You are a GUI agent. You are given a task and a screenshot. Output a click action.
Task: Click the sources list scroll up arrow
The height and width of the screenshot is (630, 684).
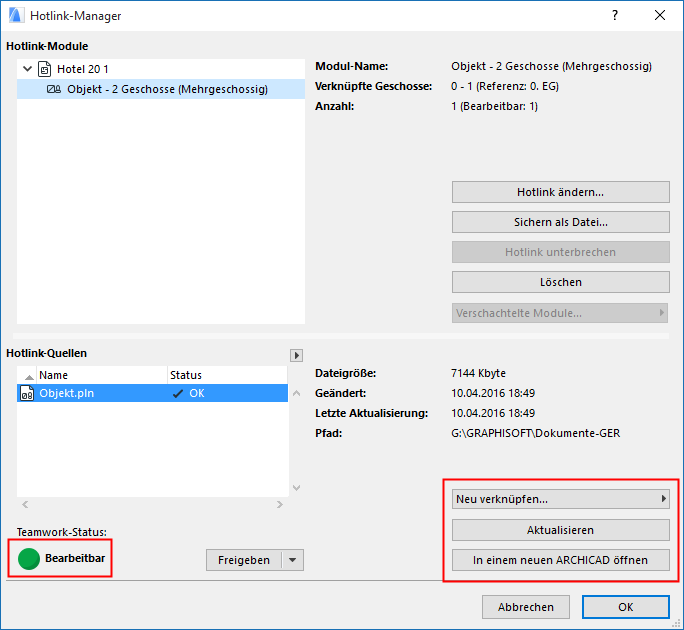[297, 393]
